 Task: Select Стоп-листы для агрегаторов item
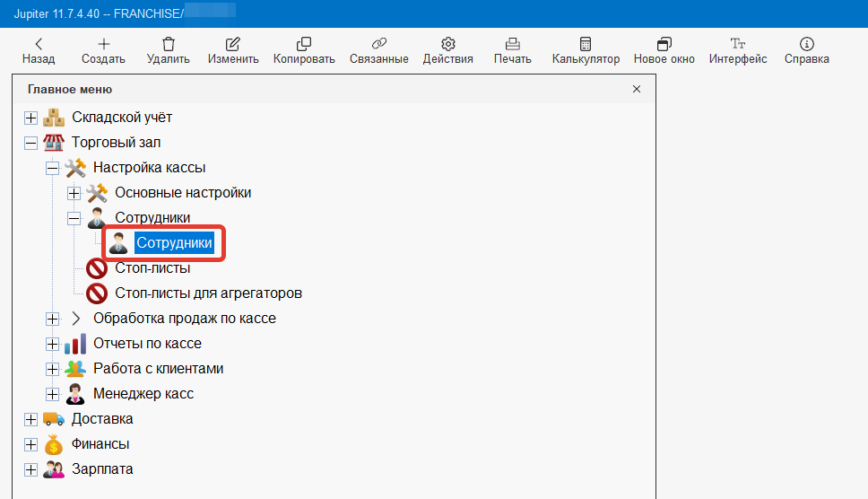pos(208,293)
